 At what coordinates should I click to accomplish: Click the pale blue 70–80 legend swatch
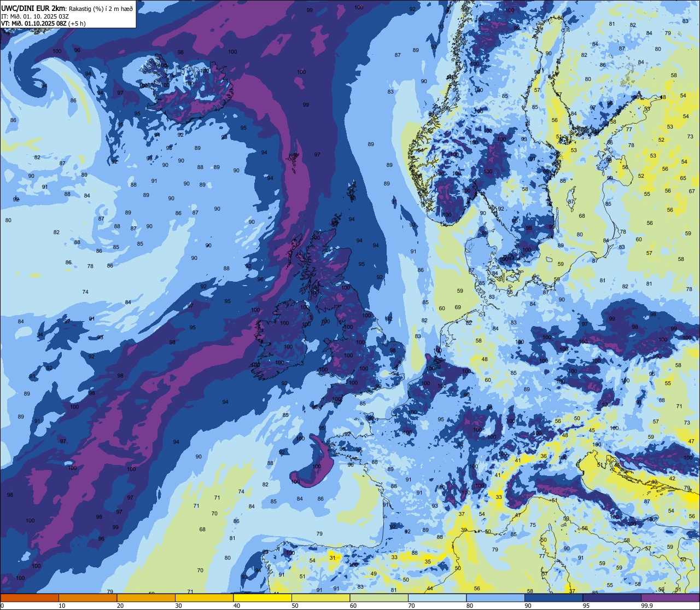click(437, 597)
